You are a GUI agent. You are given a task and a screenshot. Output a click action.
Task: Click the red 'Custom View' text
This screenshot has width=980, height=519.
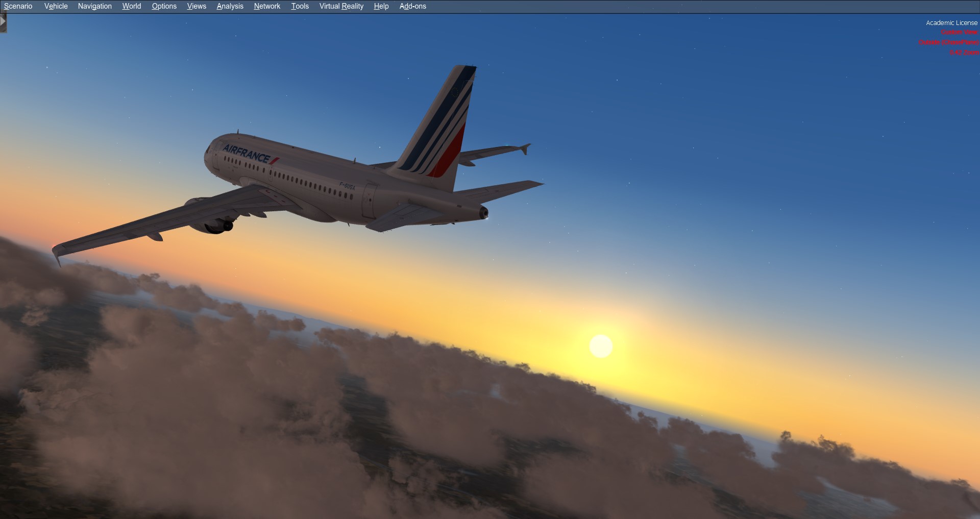point(960,32)
